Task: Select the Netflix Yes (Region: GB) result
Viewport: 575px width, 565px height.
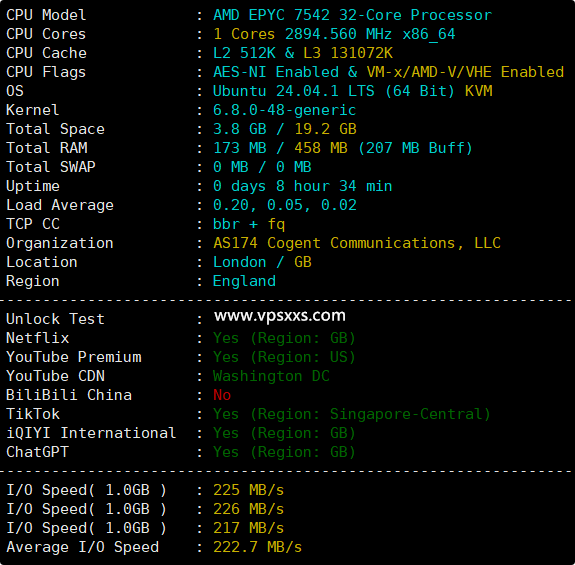Action: coord(284,338)
